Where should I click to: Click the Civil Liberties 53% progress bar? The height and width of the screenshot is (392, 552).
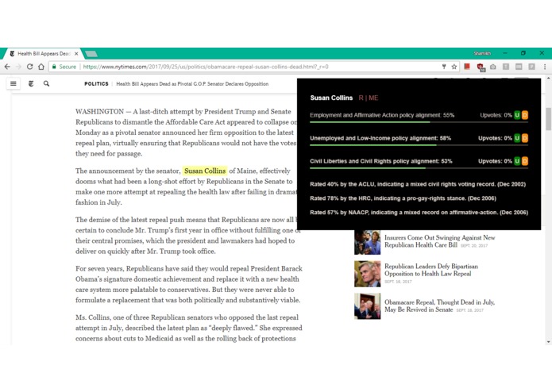pyautogui.click(x=419, y=168)
